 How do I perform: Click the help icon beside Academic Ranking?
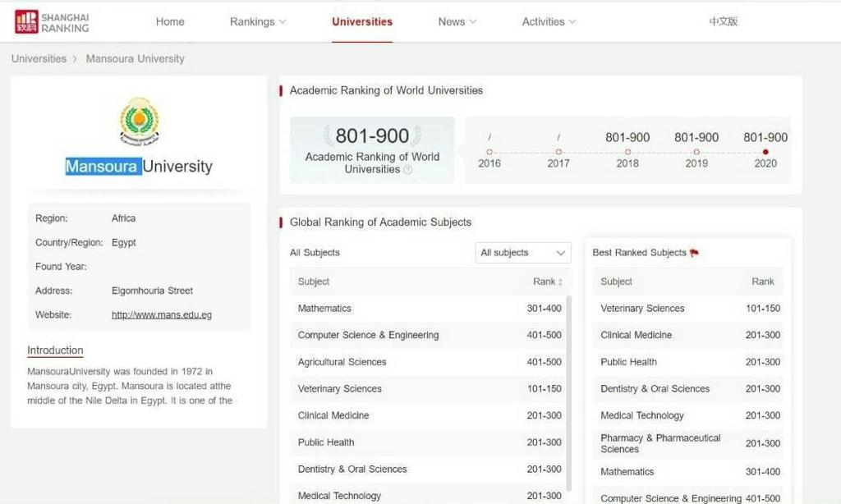408,170
